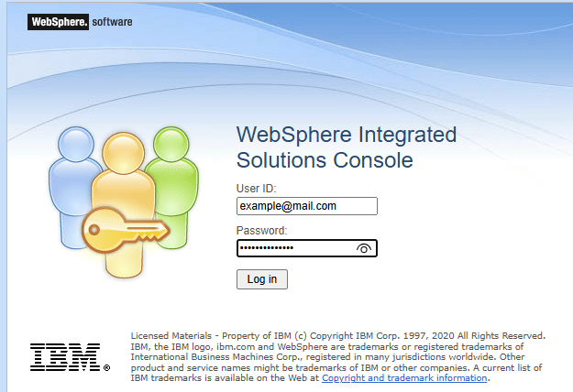Click the Solutions Console heading line
Image resolution: width=573 pixels, height=392 pixels.
[325, 161]
